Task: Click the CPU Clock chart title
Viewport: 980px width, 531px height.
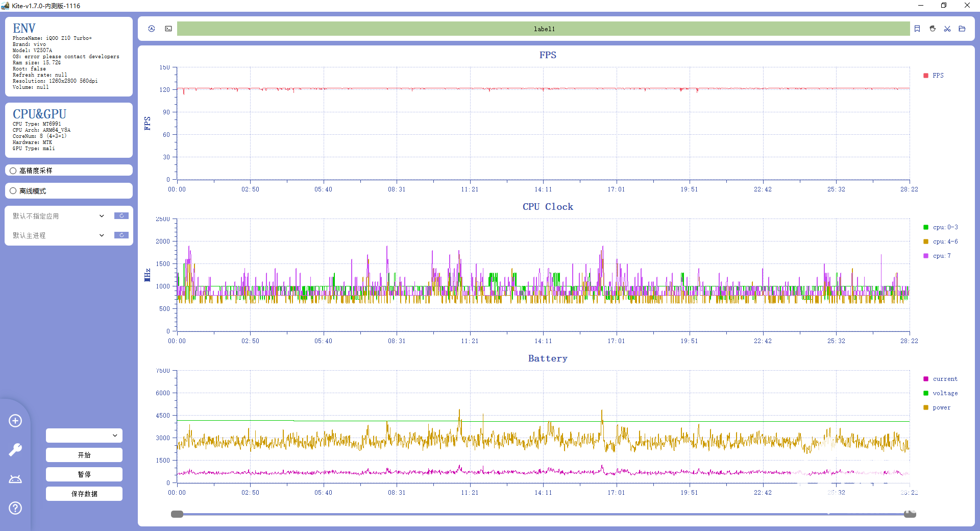Action: (548, 207)
